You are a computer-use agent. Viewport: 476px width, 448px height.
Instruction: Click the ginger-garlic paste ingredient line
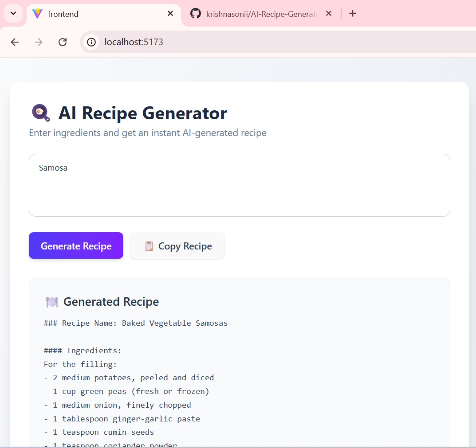[x=122, y=419]
